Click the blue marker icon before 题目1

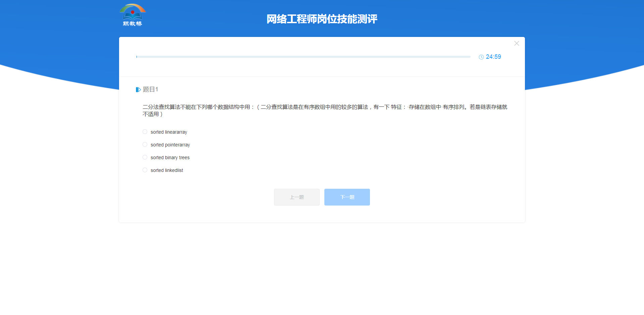click(138, 90)
